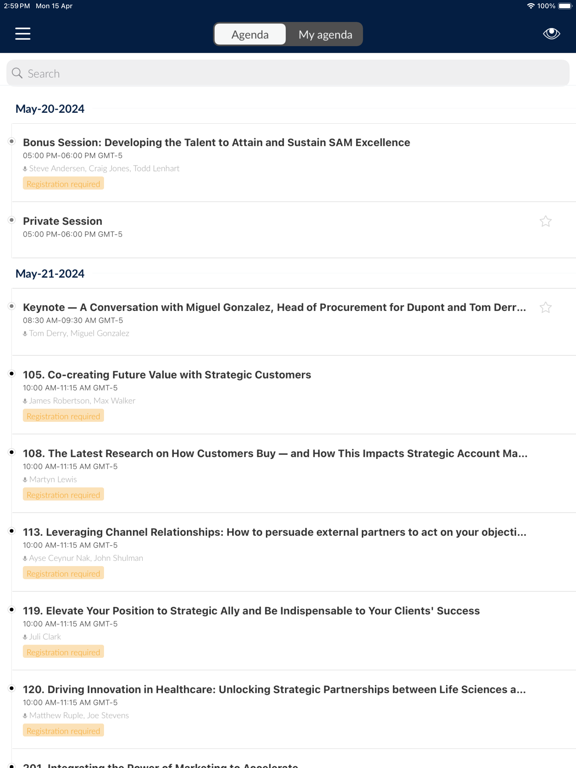Click speaker icon beside Tom Derry, Miguel Gonzalez
Screen dimensions: 576x768
tap(25, 334)
